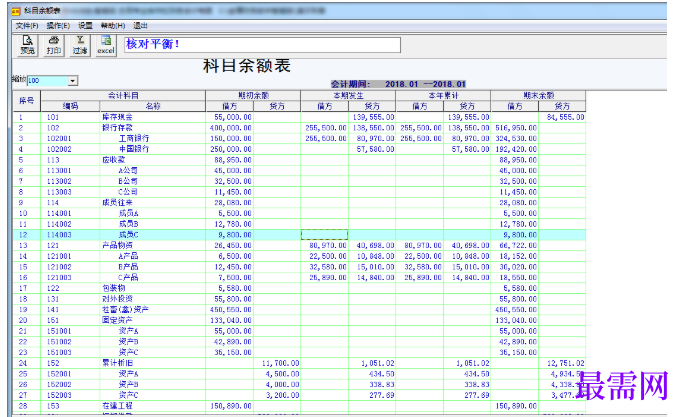
Task: Select the 包装物 account row
Action: [x=299, y=288]
